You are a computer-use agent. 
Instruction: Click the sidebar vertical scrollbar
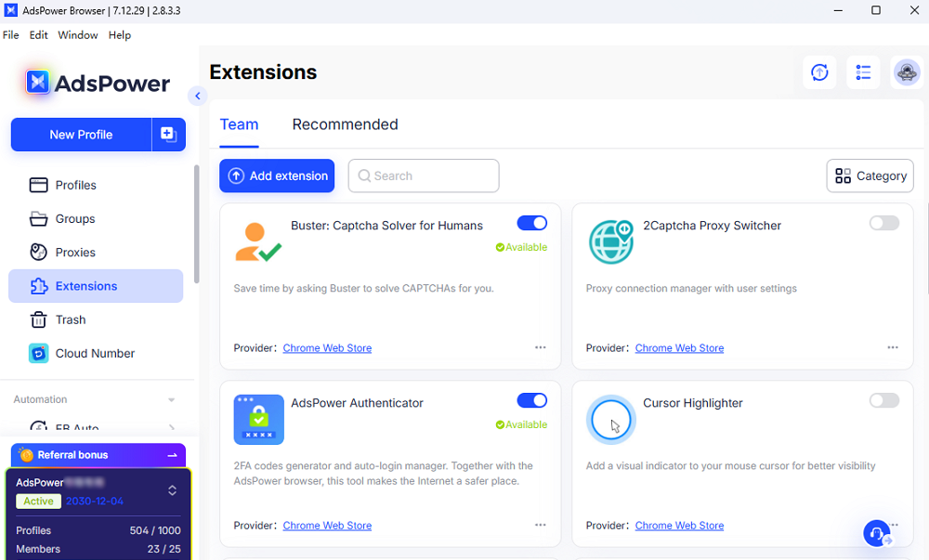coord(196,225)
